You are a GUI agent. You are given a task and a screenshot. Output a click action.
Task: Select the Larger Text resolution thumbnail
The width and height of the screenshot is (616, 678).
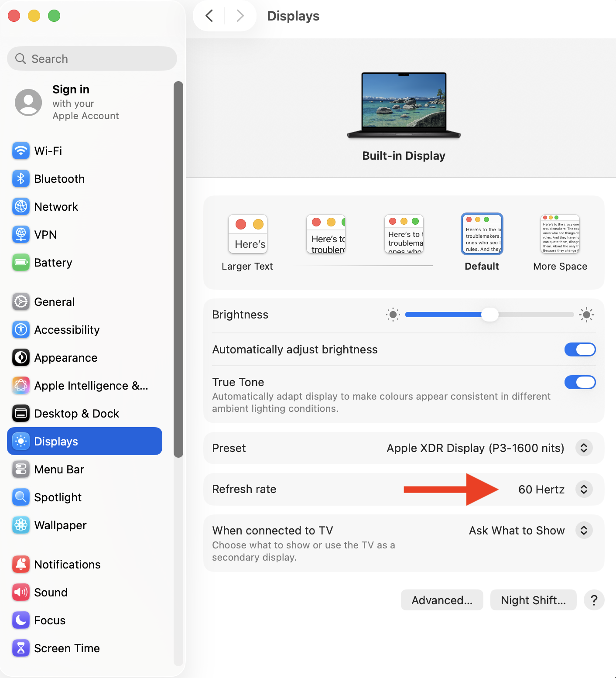tap(248, 234)
